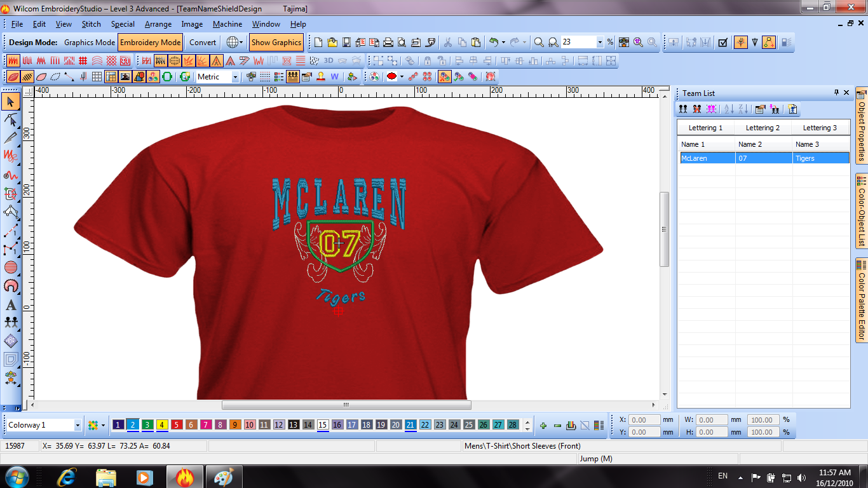The image size is (868, 488).
Task: Expand the Metric units dropdown
Action: pyautogui.click(x=234, y=77)
